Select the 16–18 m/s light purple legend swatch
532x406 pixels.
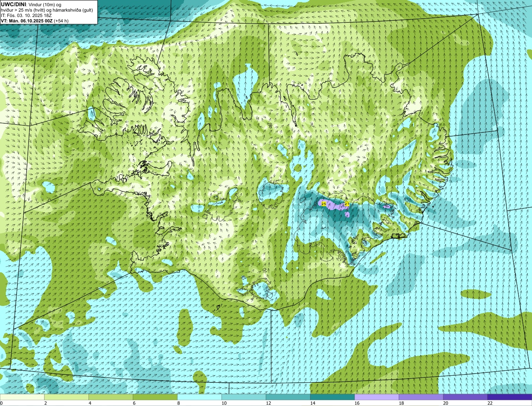(x=377, y=397)
